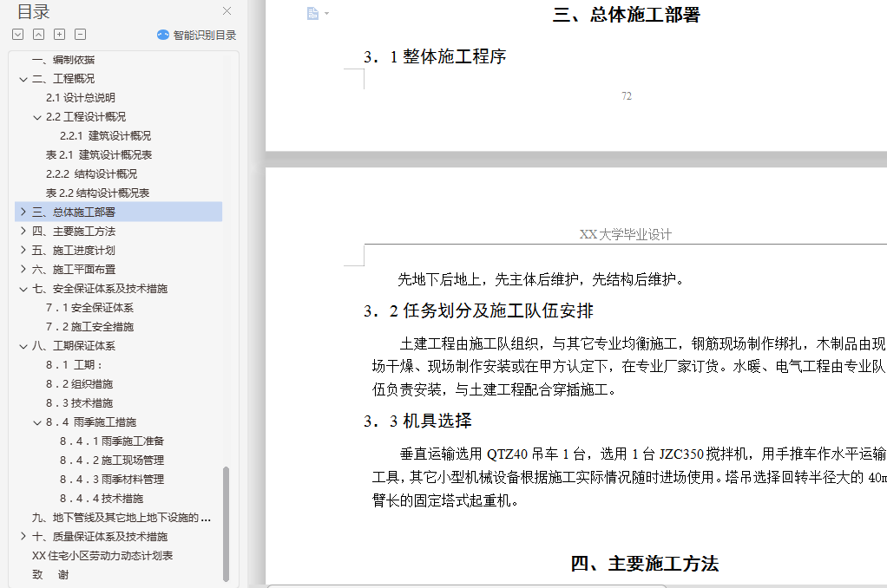The height and width of the screenshot is (588, 887).
Task: Click the 3.1 整体施工程序 heading
Action: click(x=435, y=56)
